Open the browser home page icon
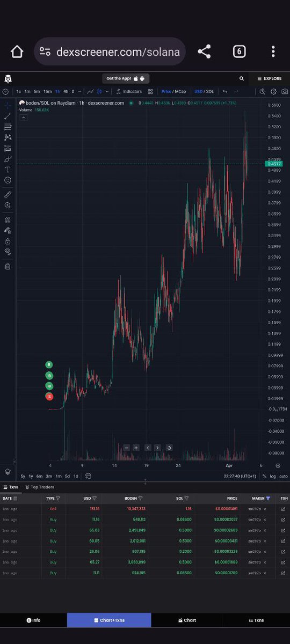 tap(17, 52)
